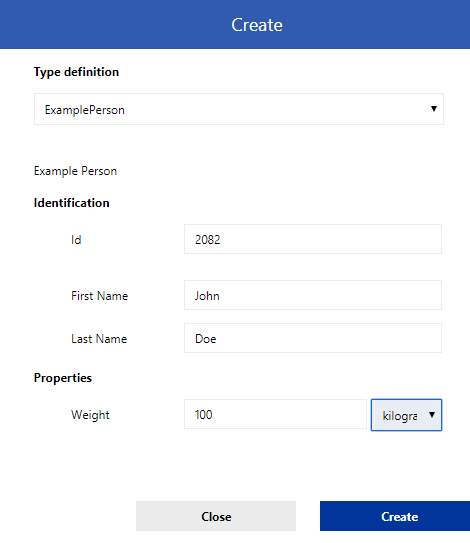
Task: Click the Example Person description text
Action: click(x=75, y=171)
